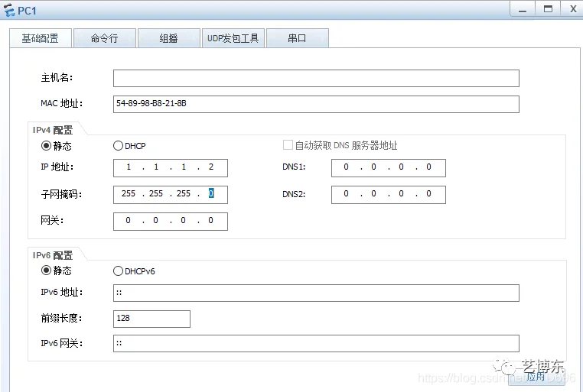Switch to the UDP发包工具 tab
The image size is (583, 392).
pyautogui.click(x=233, y=38)
